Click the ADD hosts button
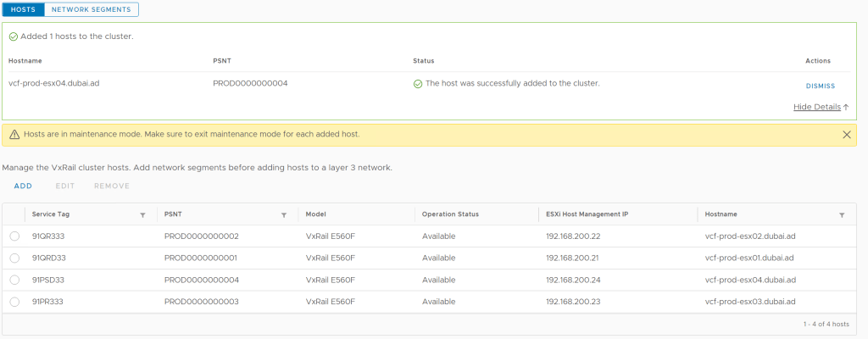The width and height of the screenshot is (868, 339). click(x=23, y=186)
